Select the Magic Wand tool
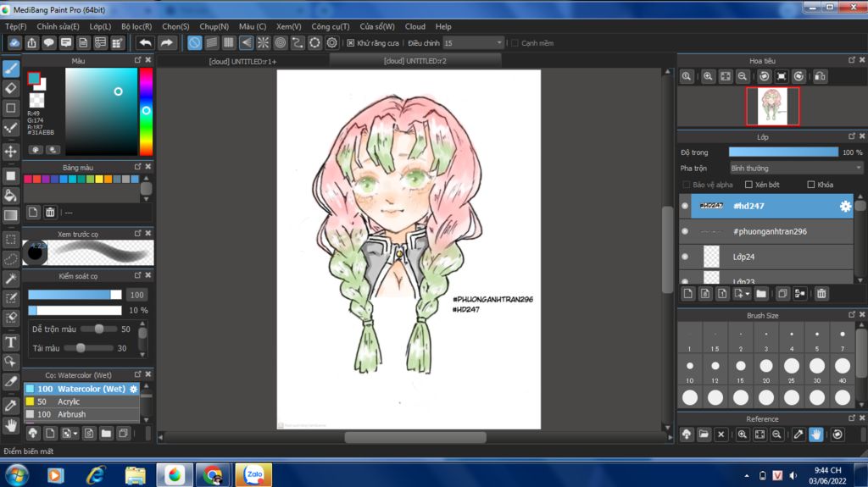The height and width of the screenshot is (487, 868). [11, 279]
